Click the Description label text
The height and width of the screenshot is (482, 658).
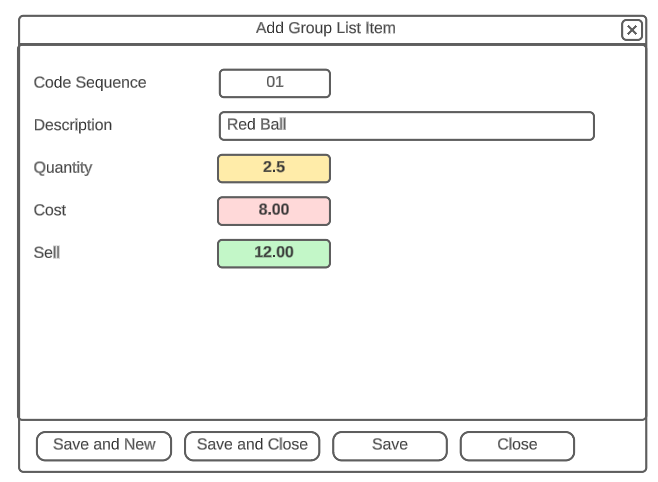point(73,126)
